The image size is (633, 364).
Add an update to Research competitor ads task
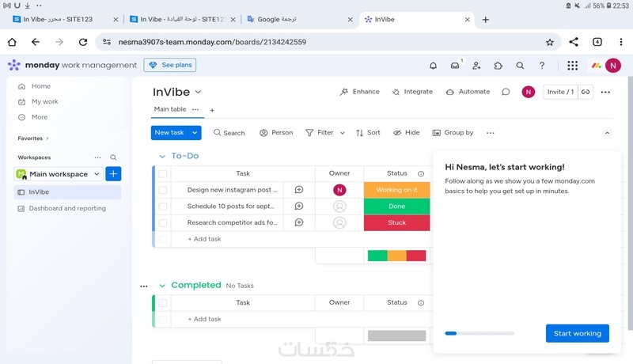pyautogui.click(x=299, y=222)
